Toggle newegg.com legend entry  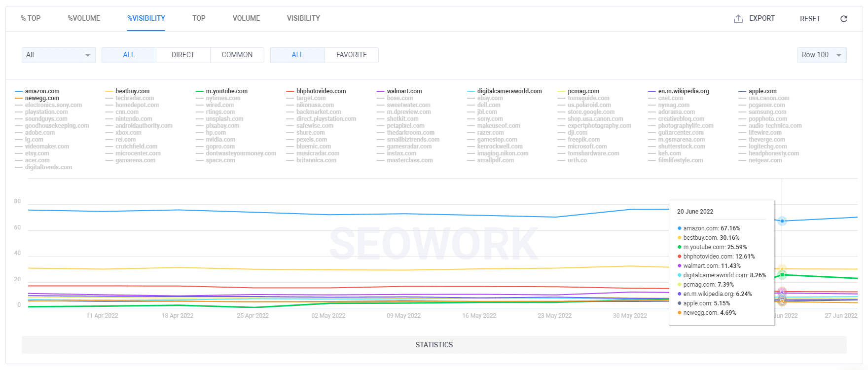[37, 98]
